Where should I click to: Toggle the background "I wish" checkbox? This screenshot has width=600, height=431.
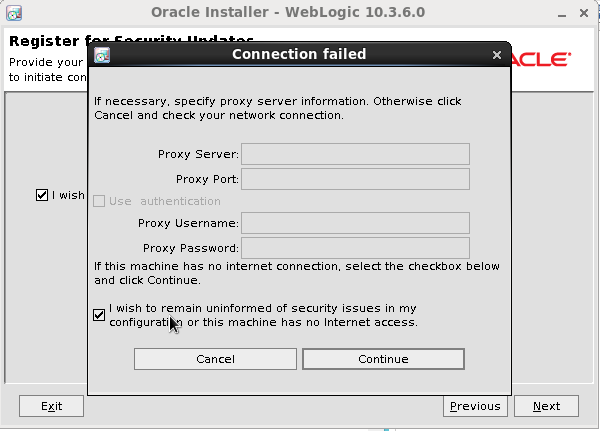pyautogui.click(x=42, y=195)
